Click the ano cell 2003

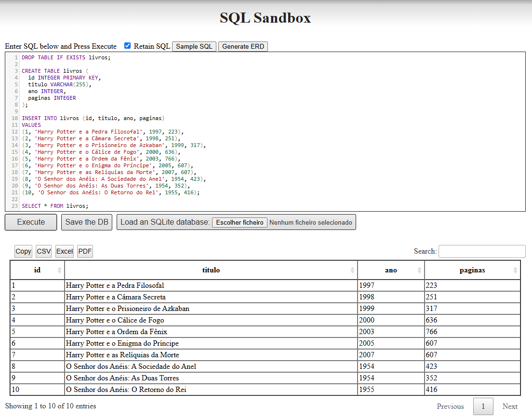tap(391, 332)
